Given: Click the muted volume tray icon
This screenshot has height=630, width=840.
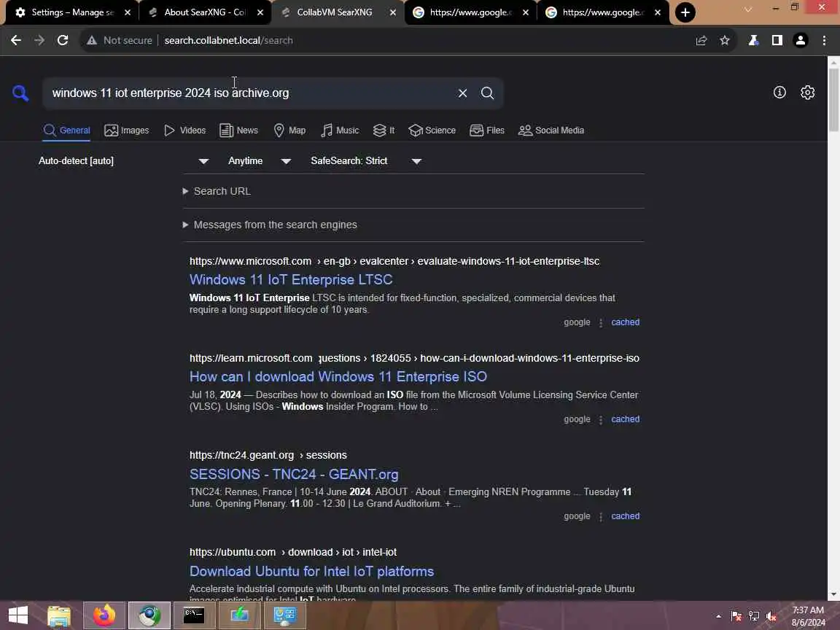Looking at the screenshot, I should tap(771, 616).
